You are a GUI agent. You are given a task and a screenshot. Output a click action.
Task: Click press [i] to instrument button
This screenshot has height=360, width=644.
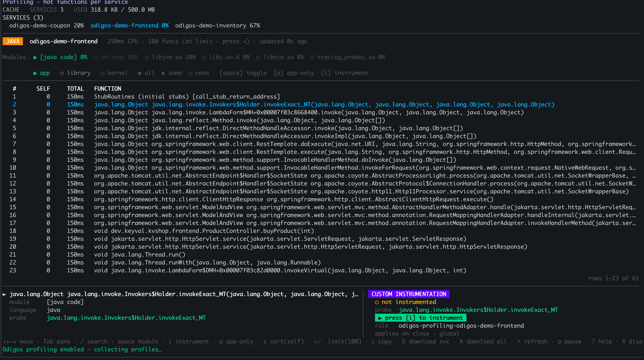(x=421, y=318)
